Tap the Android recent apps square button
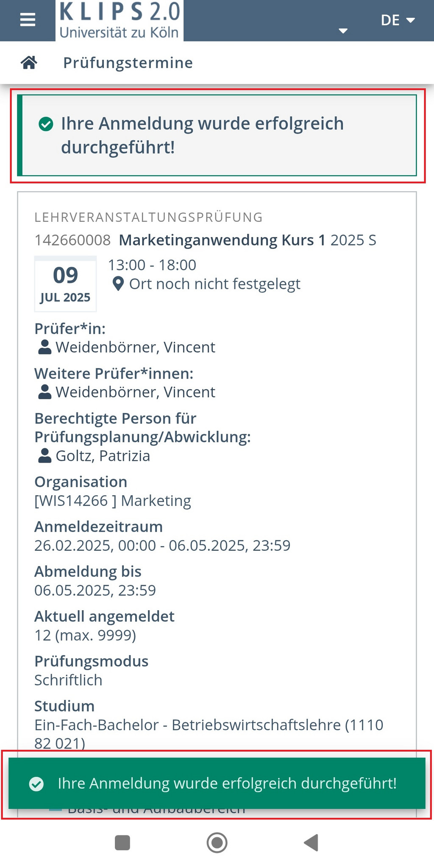Image resolution: width=434 pixels, height=868 pixels. 122,843
